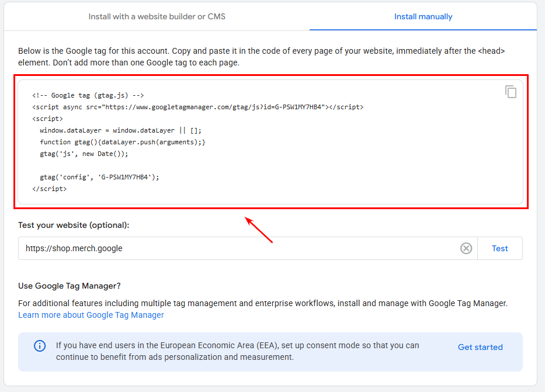Click the info icon in EEA notice
Image resolution: width=545 pixels, height=392 pixels.
click(x=40, y=346)
